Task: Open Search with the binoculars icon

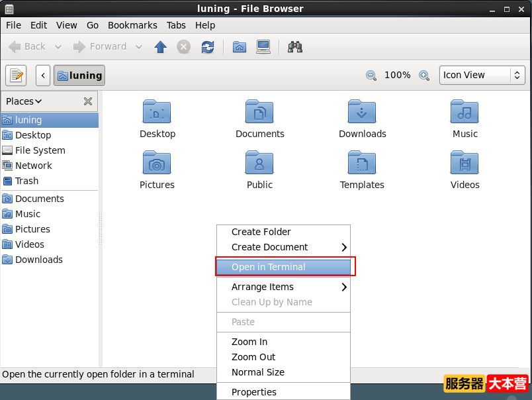Action: (x=295, y=46)
